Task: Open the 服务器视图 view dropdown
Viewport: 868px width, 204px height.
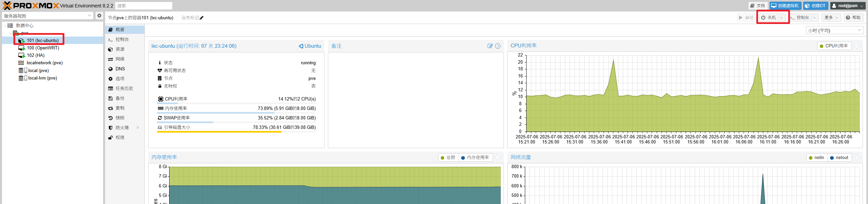Action: pos(47,16)
